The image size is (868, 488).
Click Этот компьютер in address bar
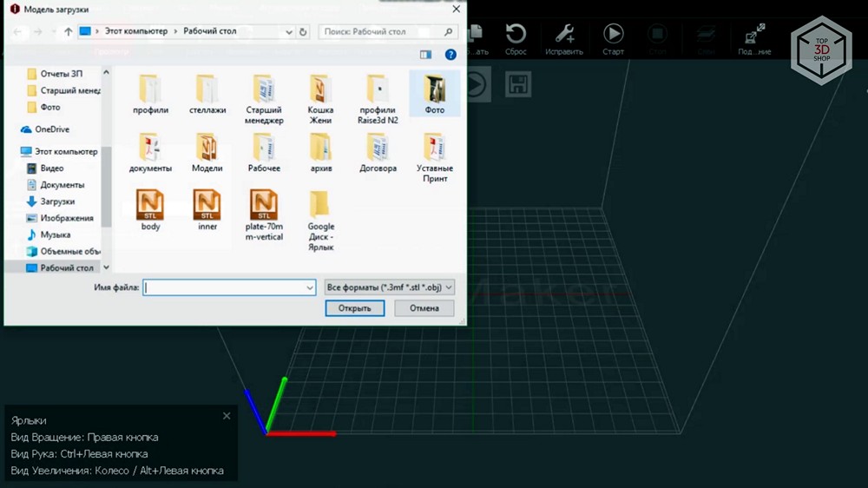pyautogui.click(x=136, y=31)
